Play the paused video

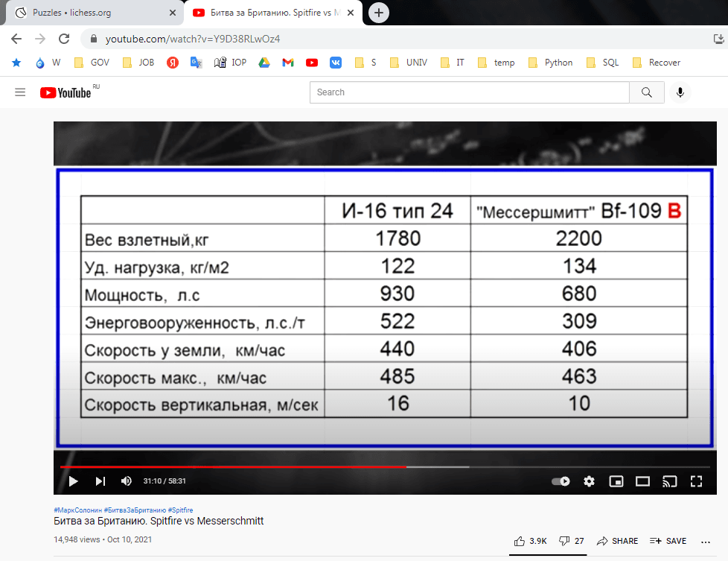coord(73,481)
